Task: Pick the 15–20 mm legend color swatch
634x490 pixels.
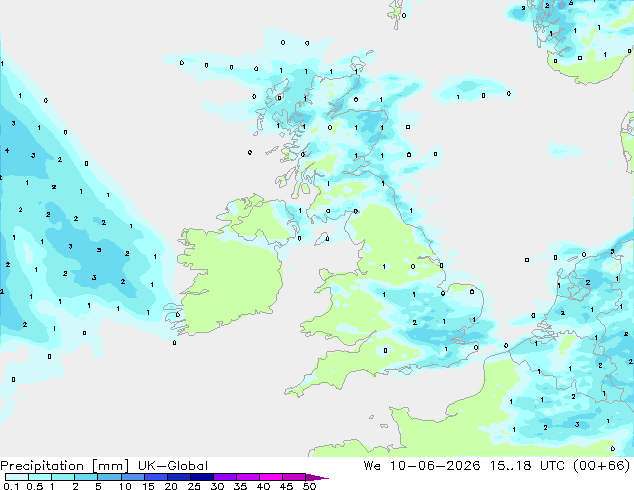Action: click(x=155, y=477)
